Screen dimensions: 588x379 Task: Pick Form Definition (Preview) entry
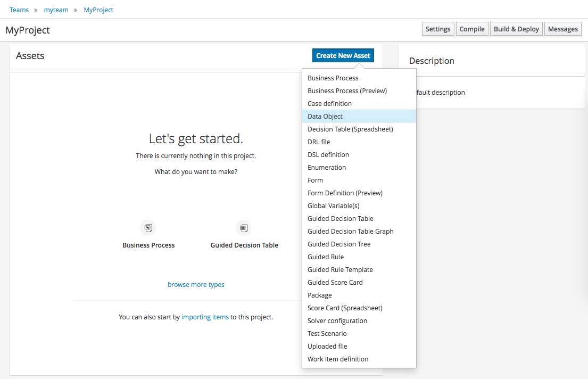coord(359,193)
